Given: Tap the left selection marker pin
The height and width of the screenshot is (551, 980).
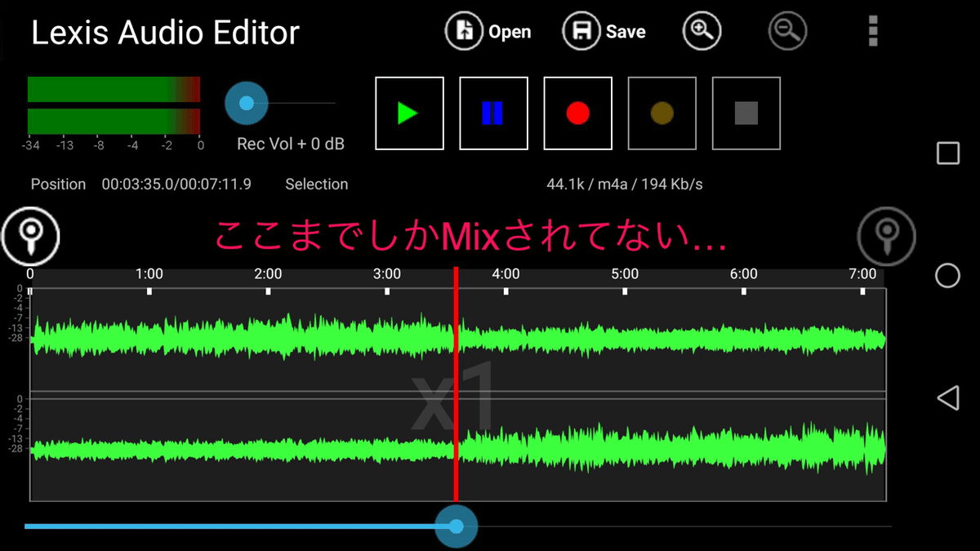Looking at the screenshot, I should [30, 235].
